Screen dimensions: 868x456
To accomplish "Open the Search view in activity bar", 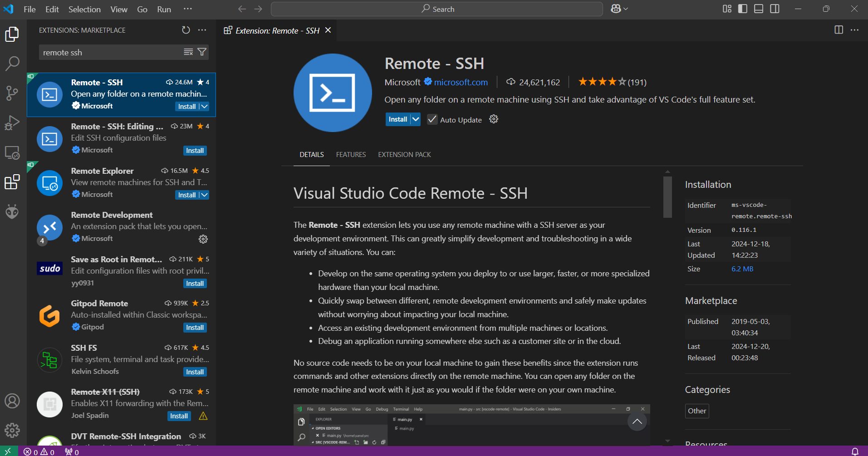I will pos(12,64).
